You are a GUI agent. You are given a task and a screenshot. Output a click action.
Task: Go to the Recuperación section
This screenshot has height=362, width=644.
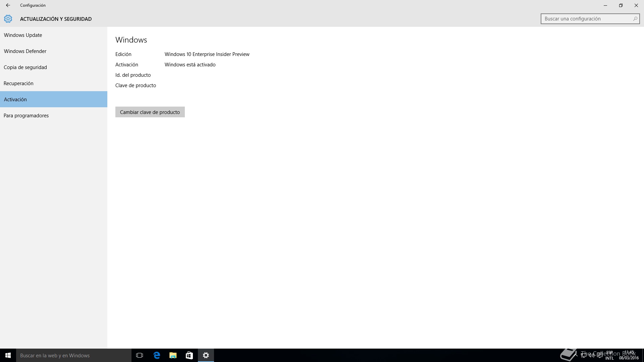pos(54,83)
